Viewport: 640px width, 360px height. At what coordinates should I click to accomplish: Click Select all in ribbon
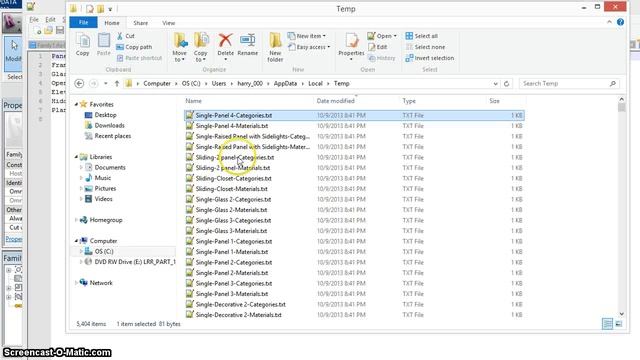(x=421, y=36)
